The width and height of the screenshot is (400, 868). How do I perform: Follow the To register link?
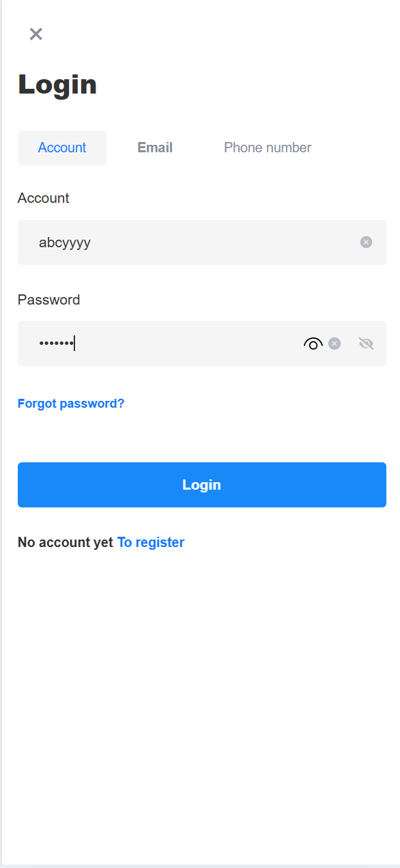[x=151, y=542]
